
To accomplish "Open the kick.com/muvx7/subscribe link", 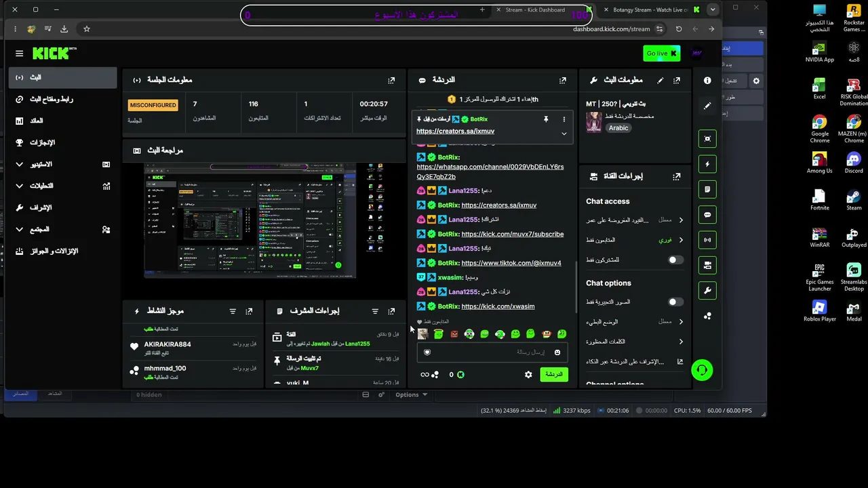I will click(x=512, y=234).
